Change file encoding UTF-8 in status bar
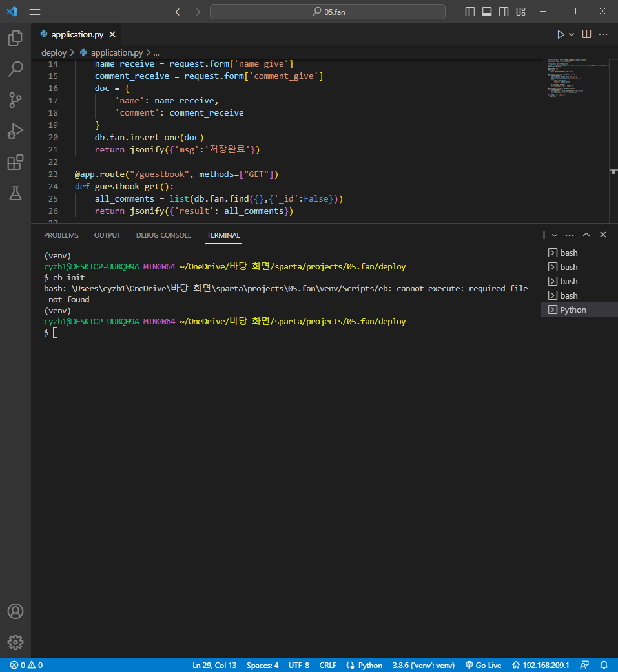 [x=298, y=665]
